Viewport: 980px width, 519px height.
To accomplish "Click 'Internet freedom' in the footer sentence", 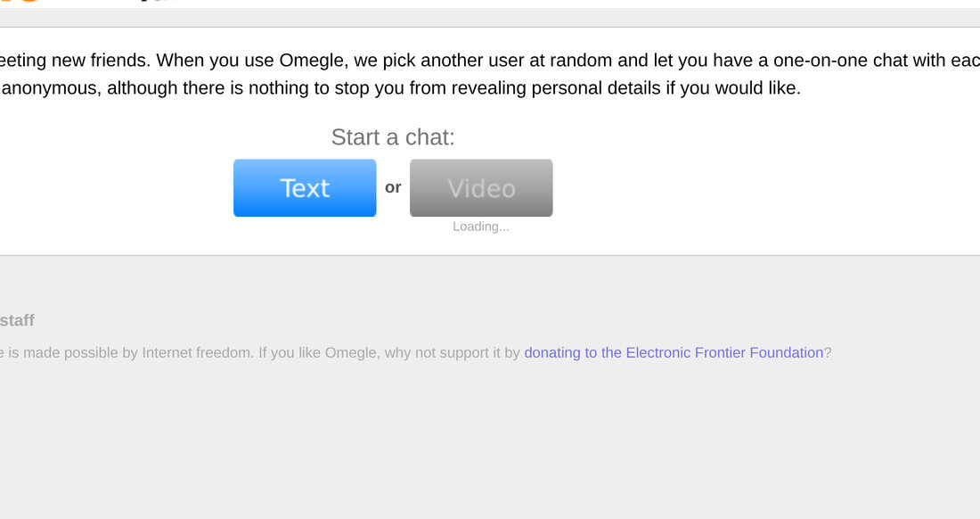I will (196, 352).
